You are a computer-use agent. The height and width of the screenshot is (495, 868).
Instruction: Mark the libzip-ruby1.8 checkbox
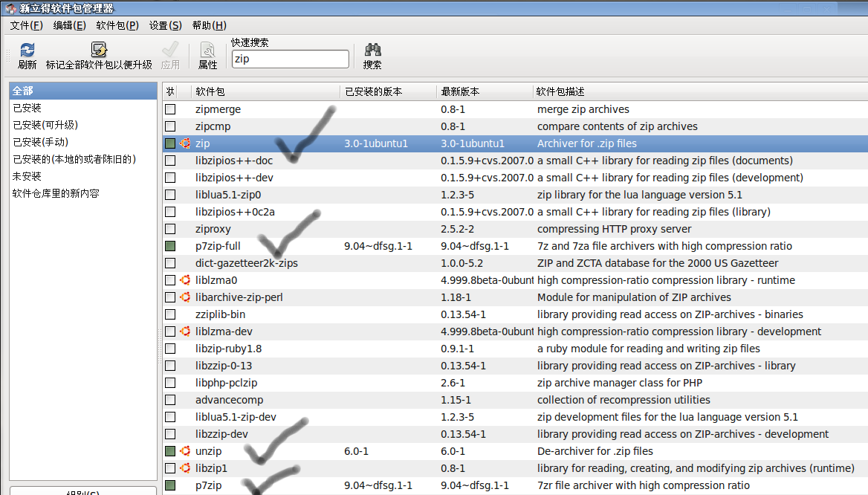point(170,349)
